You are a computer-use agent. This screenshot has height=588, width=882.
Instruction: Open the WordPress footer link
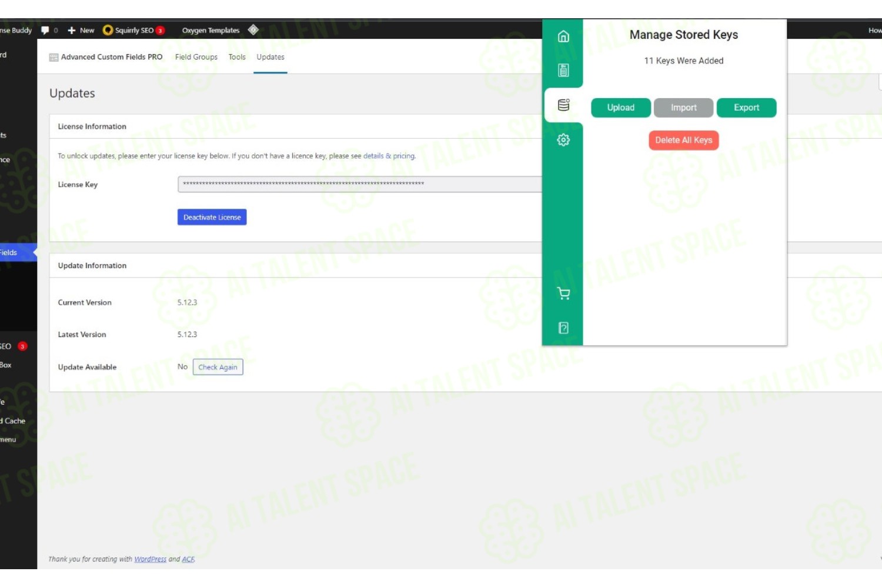151,559
